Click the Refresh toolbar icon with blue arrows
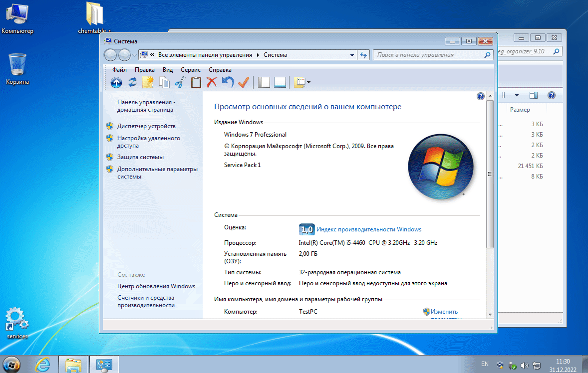588x373 pixels. 132,82
